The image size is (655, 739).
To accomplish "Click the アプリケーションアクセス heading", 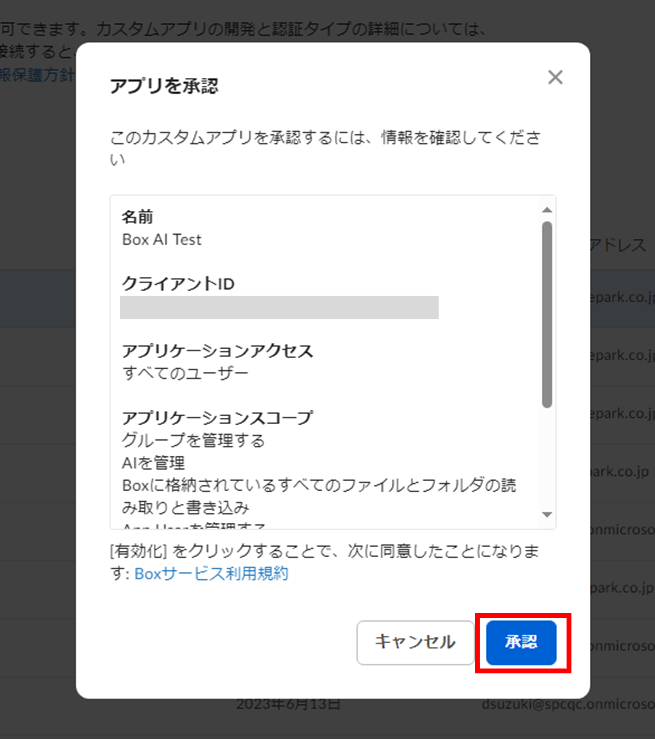I will point(217,351).
